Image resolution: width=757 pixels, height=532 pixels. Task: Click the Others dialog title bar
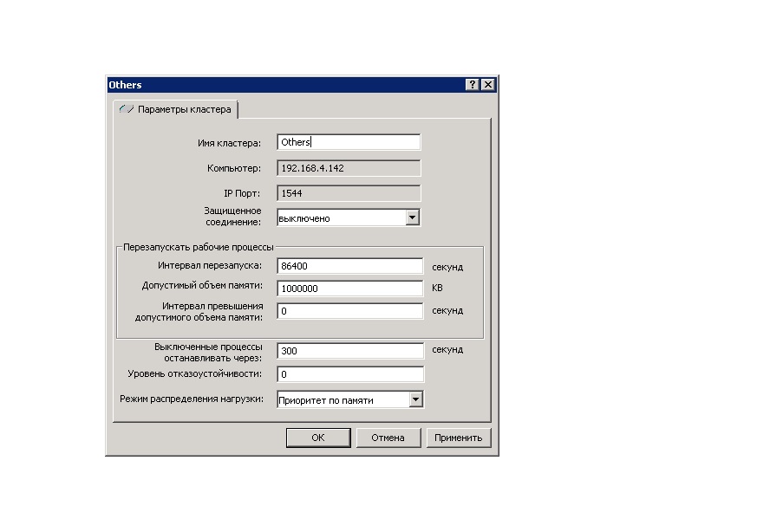coord(286,85)
